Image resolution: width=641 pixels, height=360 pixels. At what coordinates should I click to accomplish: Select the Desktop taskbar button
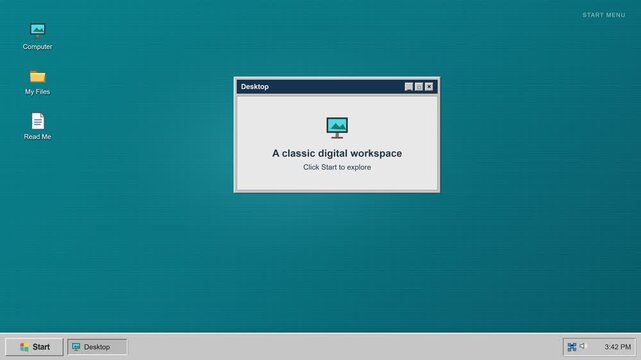(x=97, y=347)
